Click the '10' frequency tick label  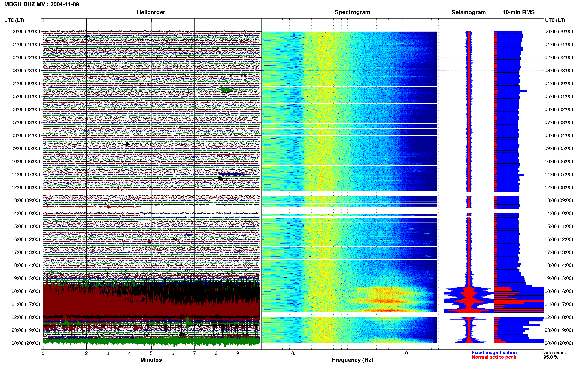point(405,353)
